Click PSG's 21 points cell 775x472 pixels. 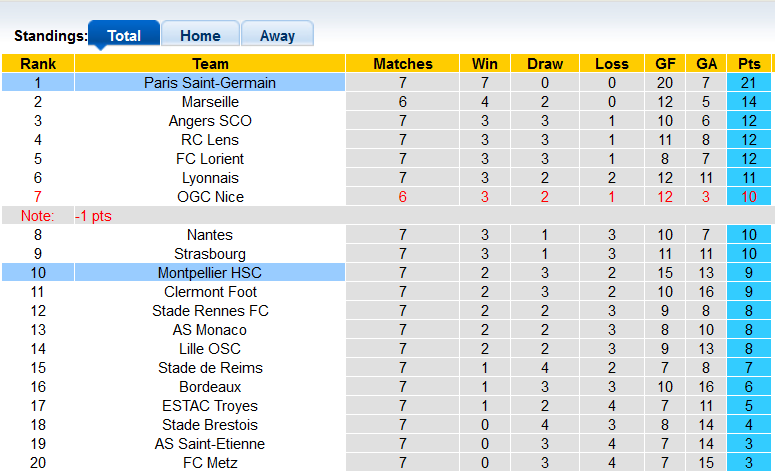click(749, 83)
